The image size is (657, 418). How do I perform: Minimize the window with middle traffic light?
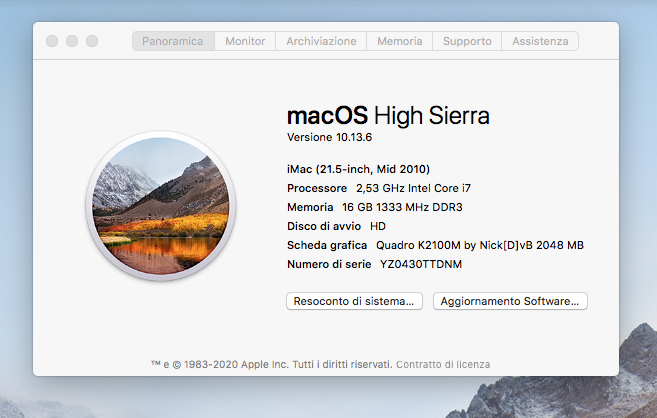(x=72, y=41)
